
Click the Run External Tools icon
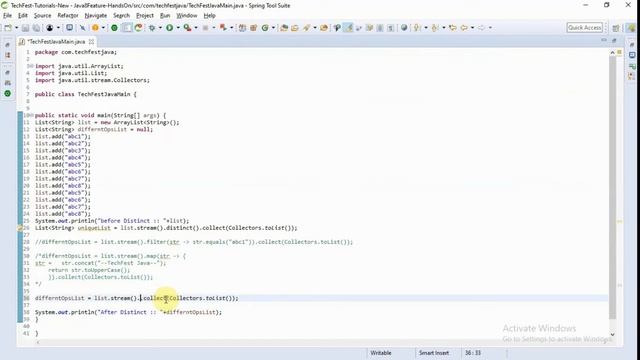tap(187, 28)
